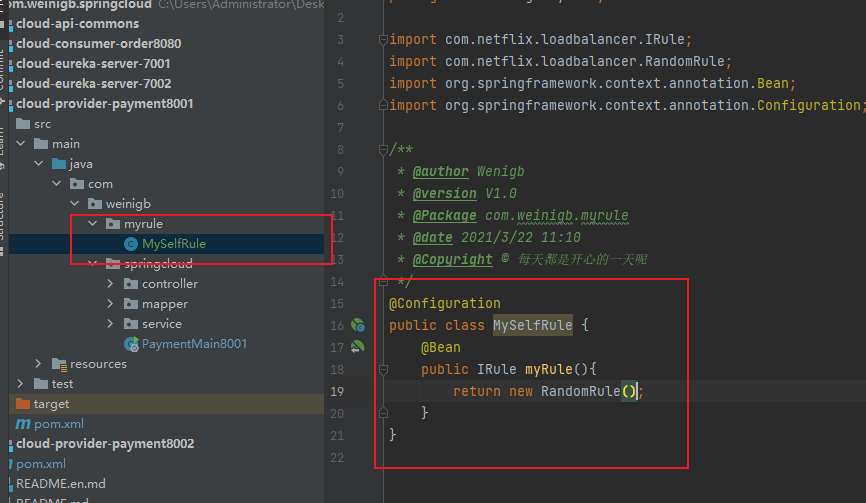This screenshot has height=503, width=866.
Task: Click the java source root folder icon
Action: click(x=59, y=163)
